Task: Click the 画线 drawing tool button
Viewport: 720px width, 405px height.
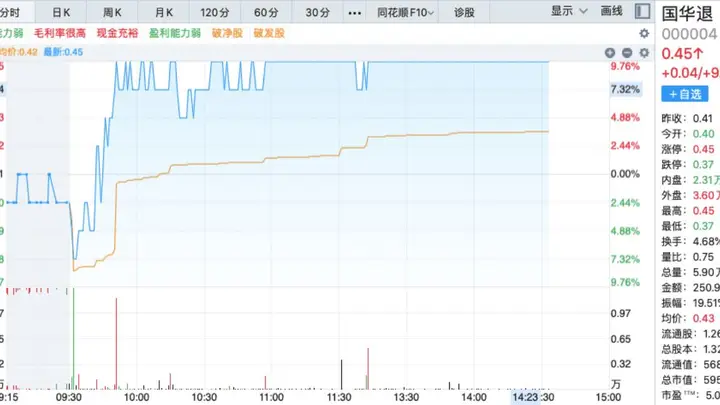Action: pyautogui.click(x=612, y=11)
